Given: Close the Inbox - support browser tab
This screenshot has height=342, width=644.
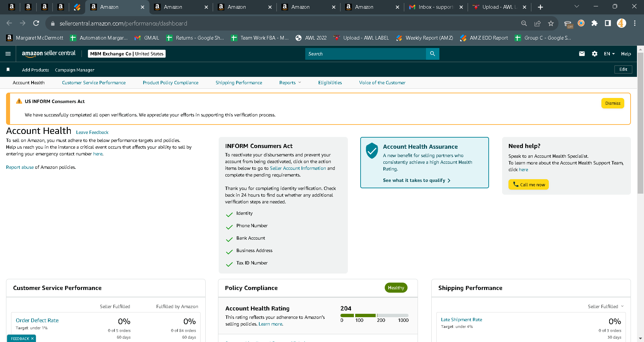Looking at the screenshot, I should coord(461,7).
